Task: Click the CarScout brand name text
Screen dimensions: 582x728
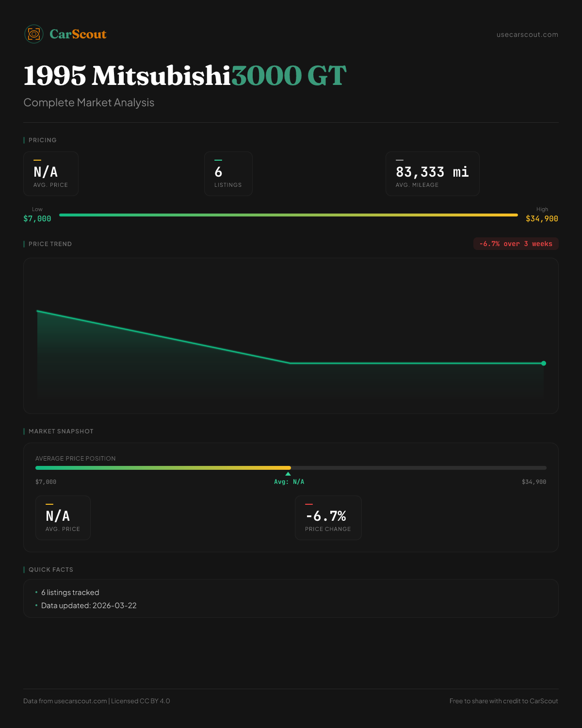Action: click(x=78, y=34)
